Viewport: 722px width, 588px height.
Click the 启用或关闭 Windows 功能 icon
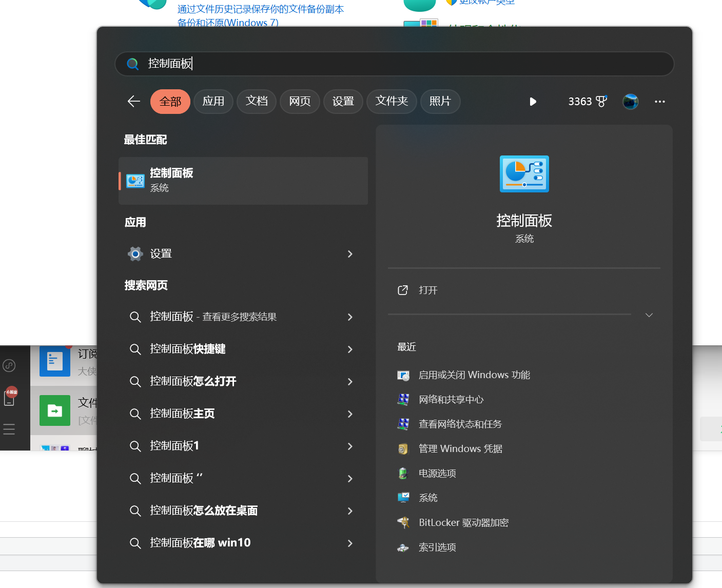pos(403,376)
